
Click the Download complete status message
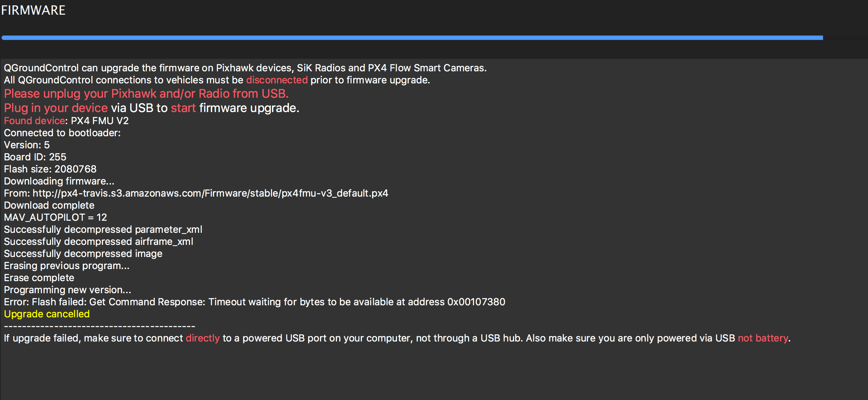pyautogui.click(x=49, y=205)
